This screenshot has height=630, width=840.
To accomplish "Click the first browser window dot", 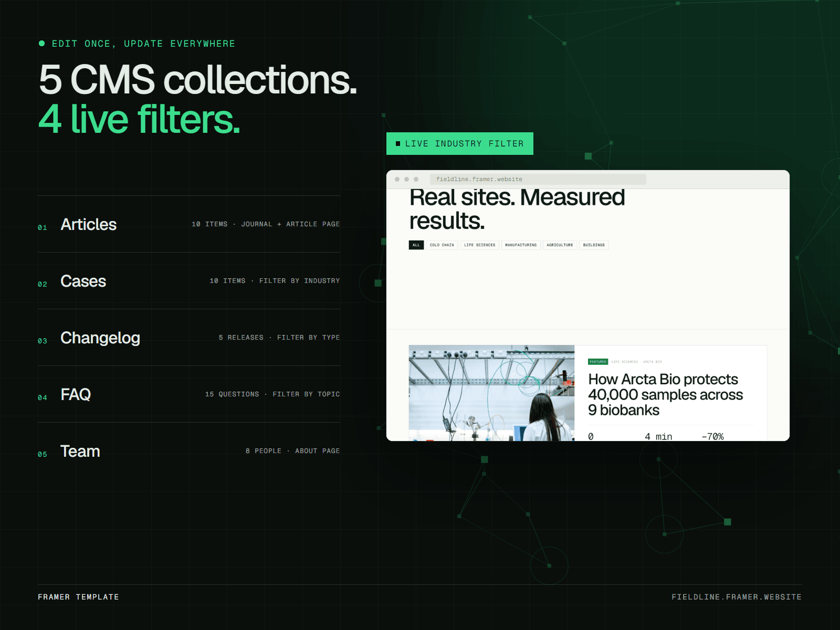I will click(x=397, y=180).
